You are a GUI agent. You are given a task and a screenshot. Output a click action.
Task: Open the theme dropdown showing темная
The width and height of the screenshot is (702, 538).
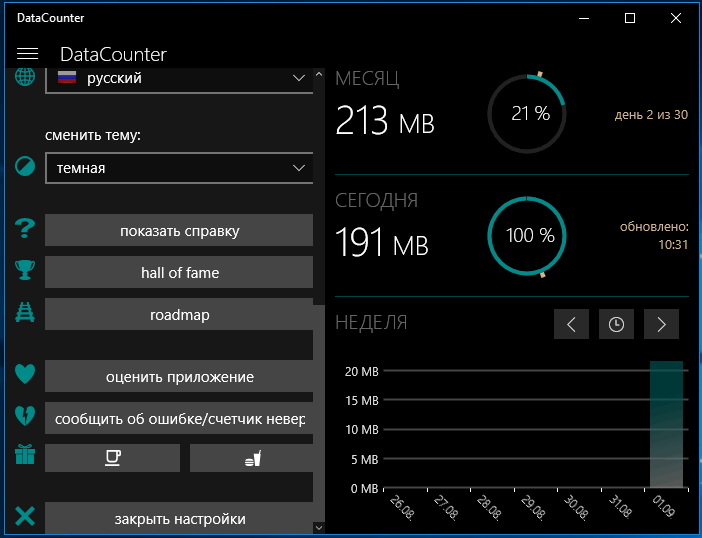point(179,168)
